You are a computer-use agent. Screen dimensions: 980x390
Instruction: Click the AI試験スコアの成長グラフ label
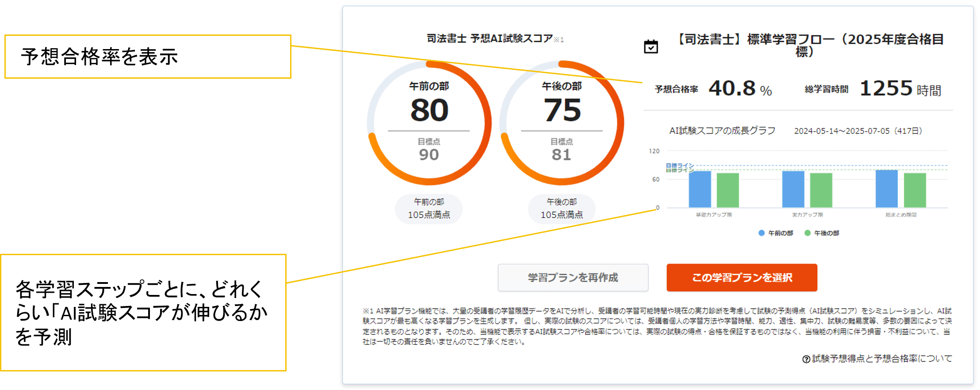(722, 130)
